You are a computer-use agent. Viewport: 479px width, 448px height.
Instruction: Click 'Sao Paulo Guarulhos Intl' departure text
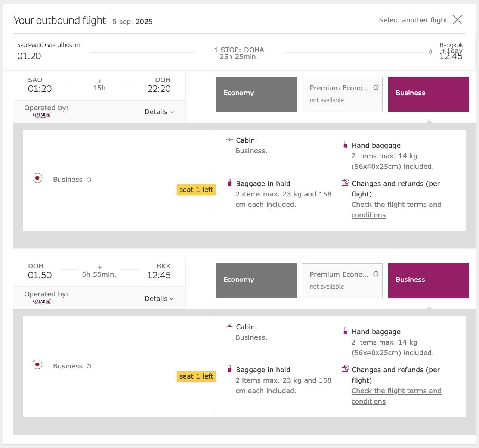(x=49, y=45)
